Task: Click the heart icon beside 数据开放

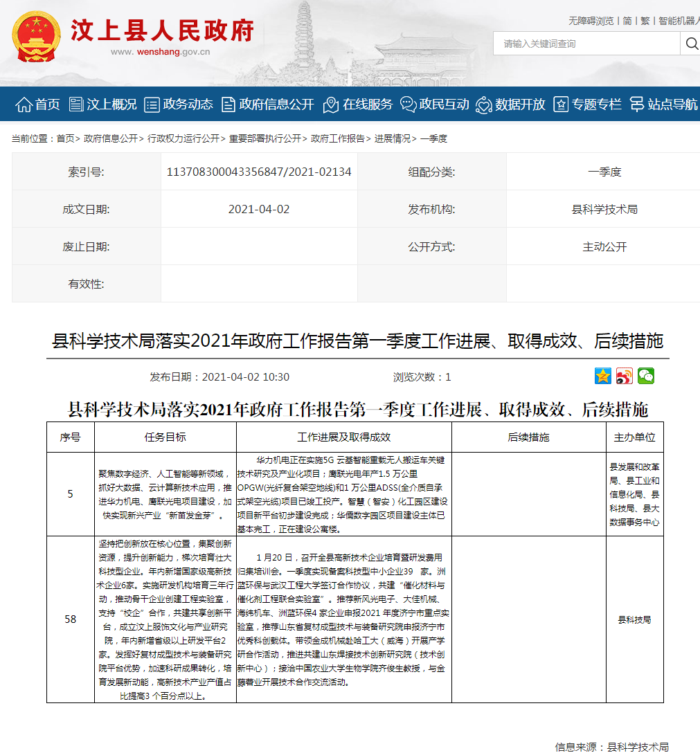Action: click(x=484, y=105)
